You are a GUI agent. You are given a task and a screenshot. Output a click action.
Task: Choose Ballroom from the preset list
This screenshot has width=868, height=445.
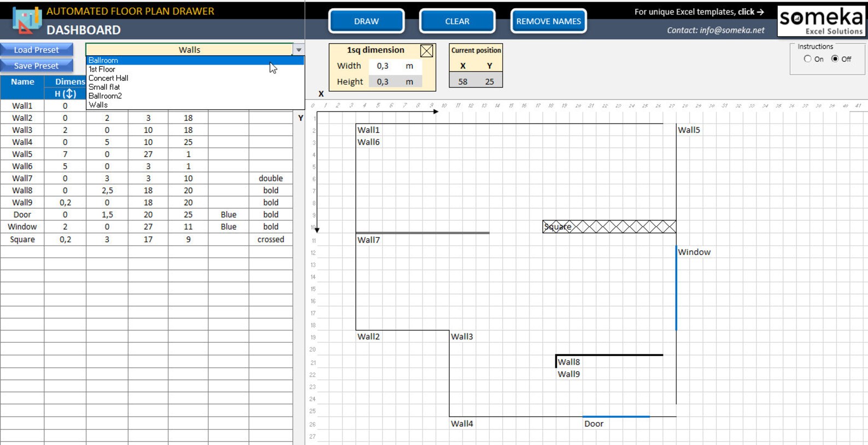pyautogui.click(x=195, y=60)
